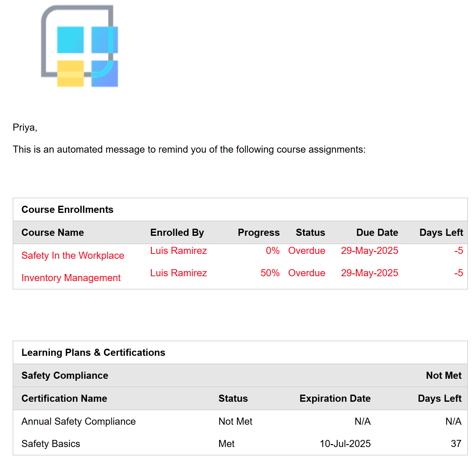Click the cyan square in the logo
The height and width of the screenshot is (459, 476).
point(70,39)
